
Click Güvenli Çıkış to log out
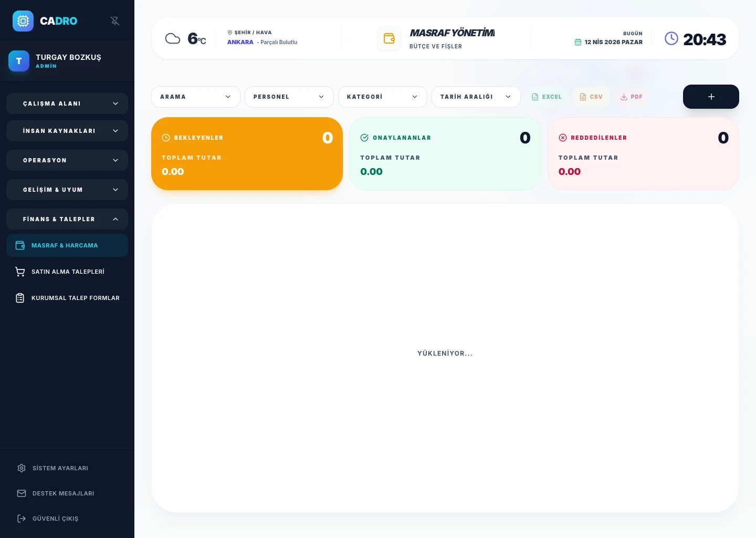point(67,519)
